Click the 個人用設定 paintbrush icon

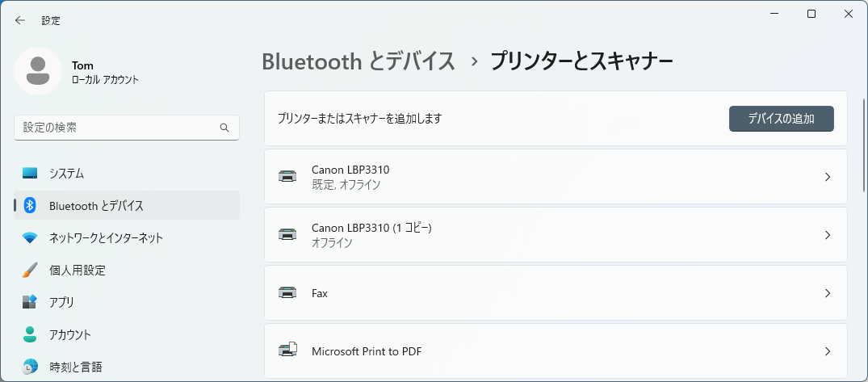point(30,271)
